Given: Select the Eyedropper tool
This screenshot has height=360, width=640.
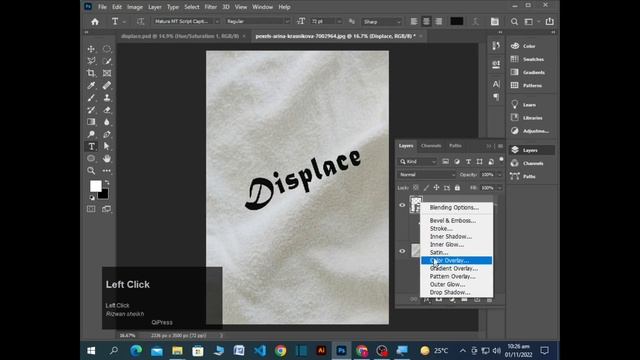Looking at the screenshot, I should point(91,86).
